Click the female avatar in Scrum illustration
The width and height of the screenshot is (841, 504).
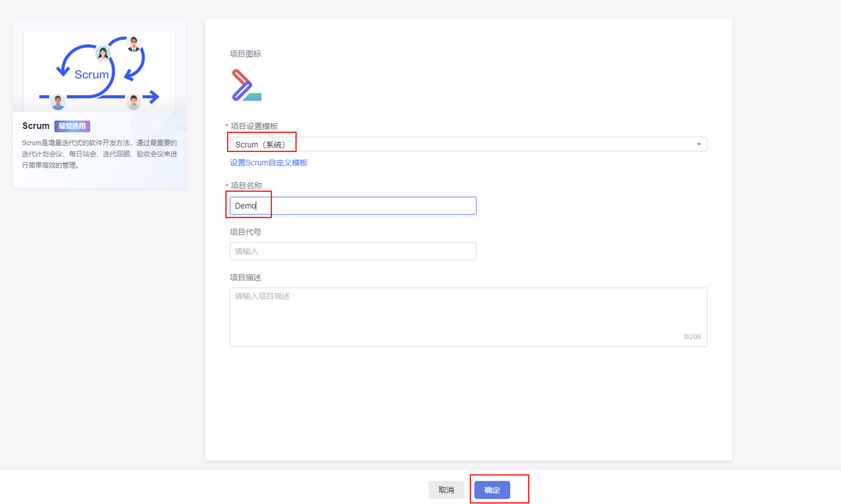[x=103, y=53]
